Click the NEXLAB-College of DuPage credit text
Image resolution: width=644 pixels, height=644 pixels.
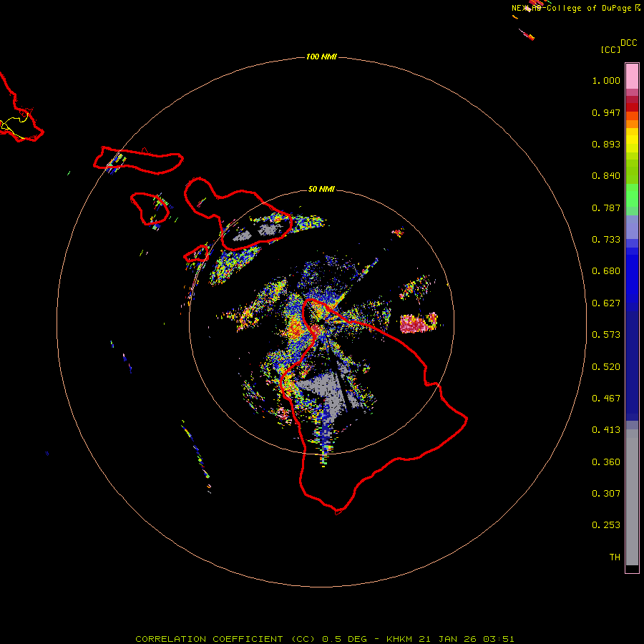[x=575, y=8]
